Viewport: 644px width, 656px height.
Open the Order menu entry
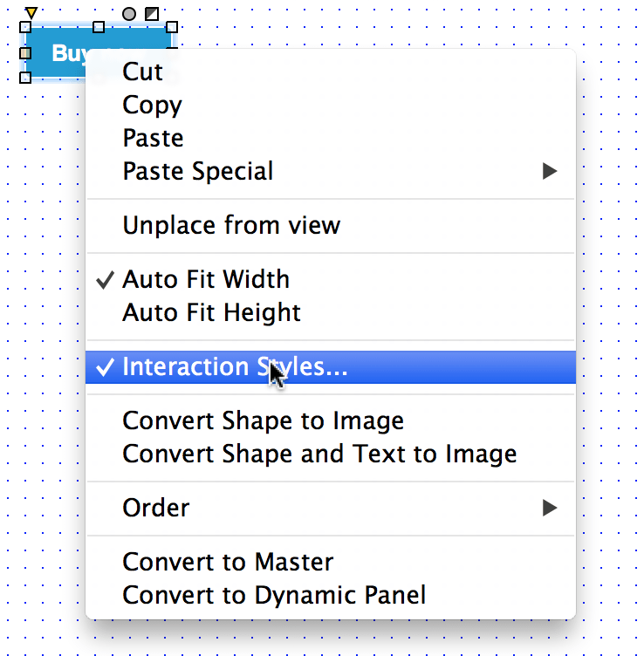(x=156, y=508)
